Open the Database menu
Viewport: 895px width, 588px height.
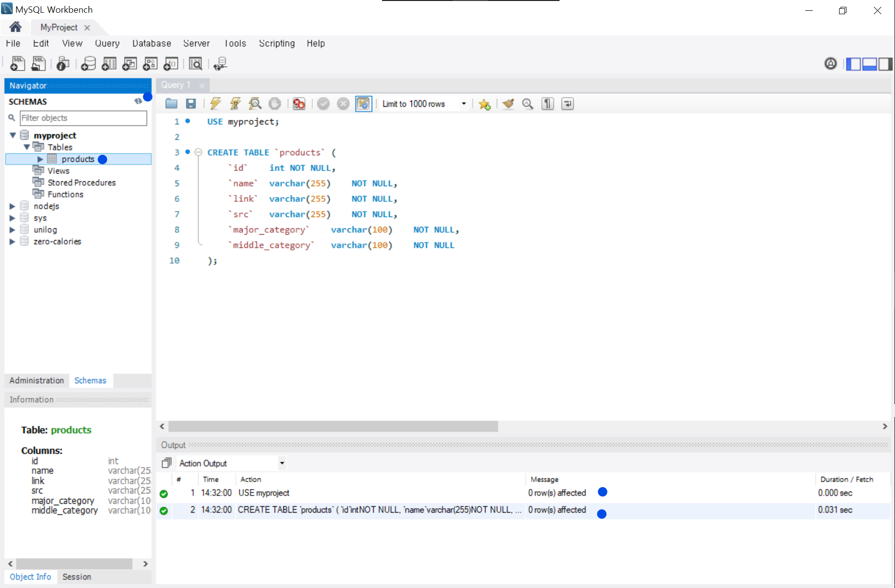tap(152, 43)
